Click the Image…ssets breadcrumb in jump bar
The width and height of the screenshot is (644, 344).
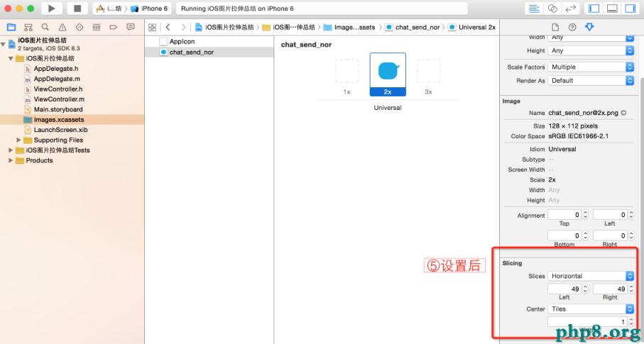pyautogui.click(x=349, y=28)
